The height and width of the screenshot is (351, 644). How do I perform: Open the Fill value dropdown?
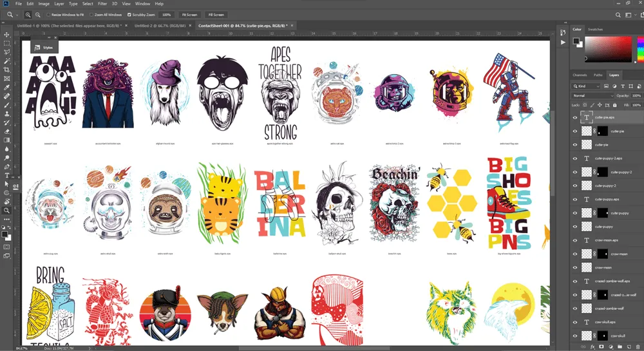tap(637, 105)
